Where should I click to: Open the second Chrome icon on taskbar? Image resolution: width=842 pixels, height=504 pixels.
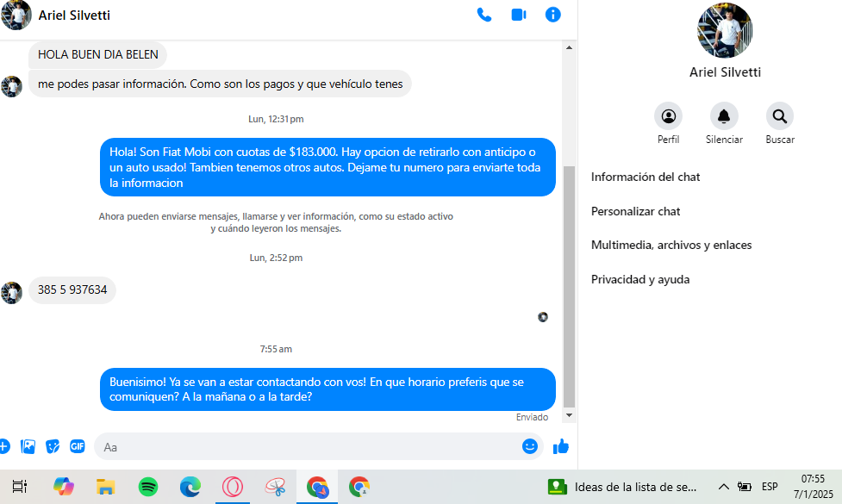359,487
